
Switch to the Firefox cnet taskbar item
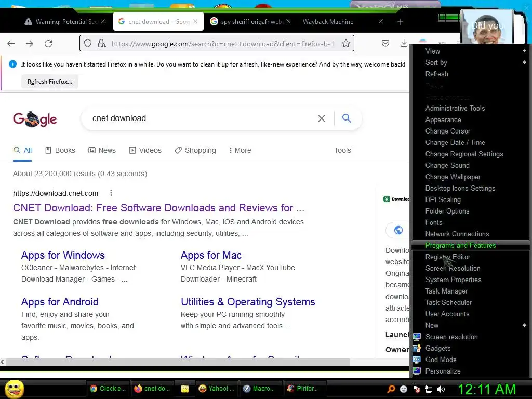152,389
